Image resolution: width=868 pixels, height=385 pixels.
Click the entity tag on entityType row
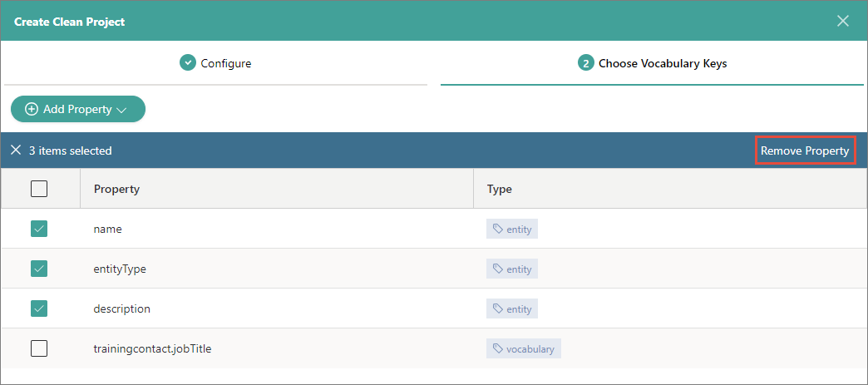click(x=512, y=269)
